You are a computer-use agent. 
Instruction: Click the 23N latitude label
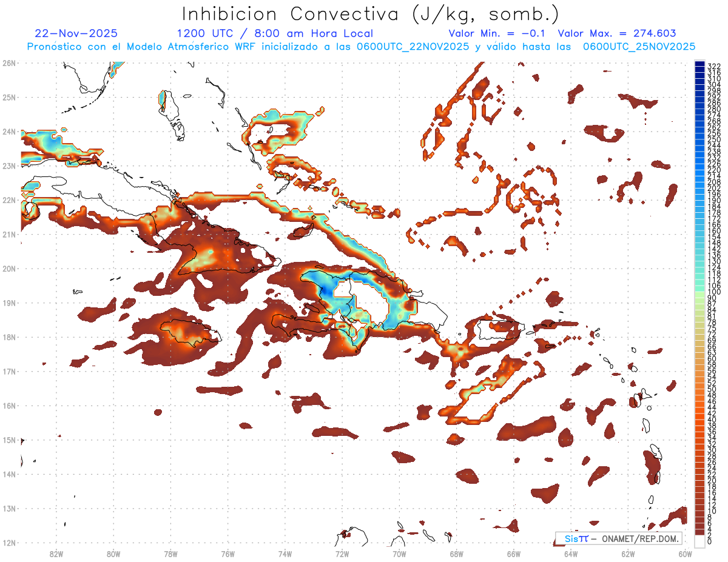coord(9,166)
